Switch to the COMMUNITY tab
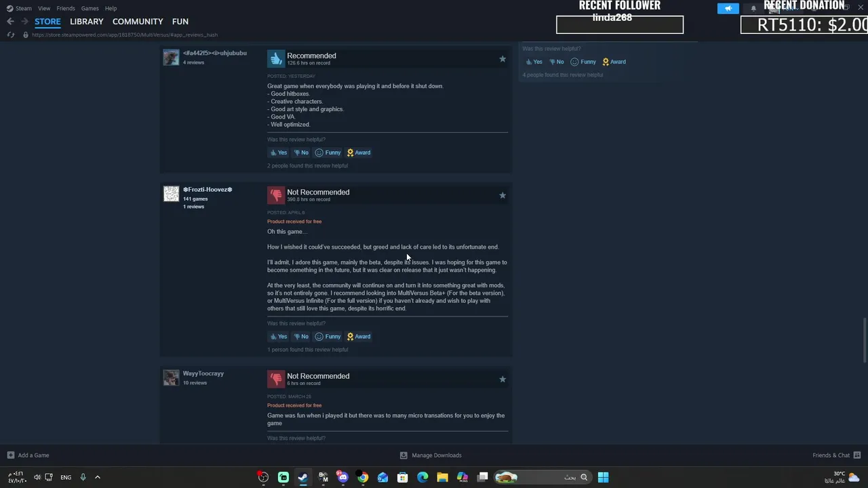Image resolution: width=868 pixels, height=488 pixels. [138, 22]
